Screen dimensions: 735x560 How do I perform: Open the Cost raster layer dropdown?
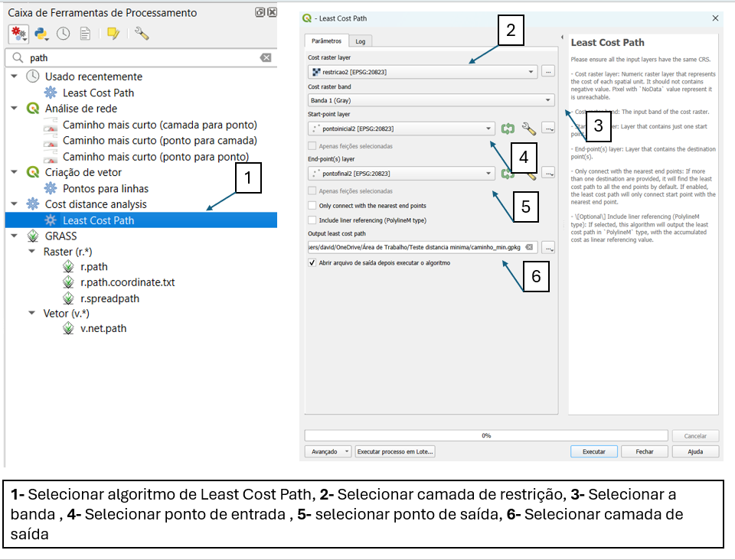[530, 70]
